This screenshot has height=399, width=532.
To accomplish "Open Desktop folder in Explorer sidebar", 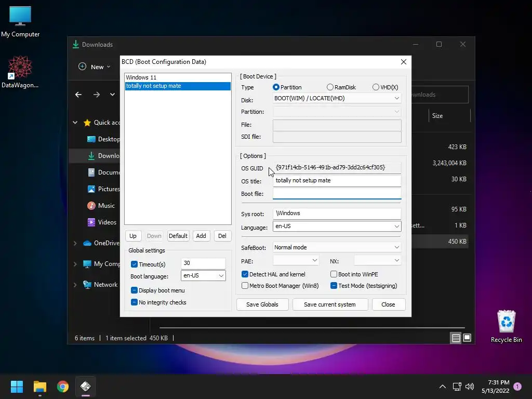I will (103, 139).
